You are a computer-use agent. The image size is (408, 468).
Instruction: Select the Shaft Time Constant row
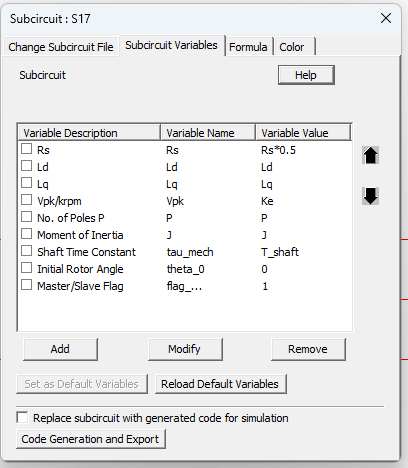tap(184, 252)
